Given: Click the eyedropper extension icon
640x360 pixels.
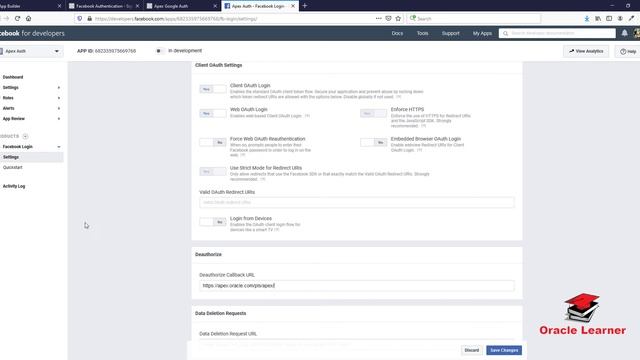Looking at the screenshot, I should [x=631, y=19].
